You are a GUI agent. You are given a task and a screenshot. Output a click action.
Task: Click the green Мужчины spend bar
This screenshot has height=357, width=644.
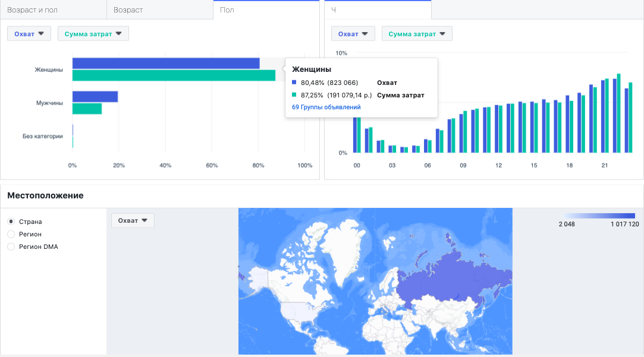coord(87,109)
